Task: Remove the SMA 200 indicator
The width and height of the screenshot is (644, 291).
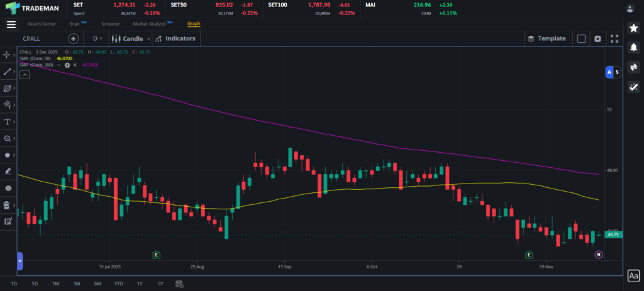Action: point(75,65)
